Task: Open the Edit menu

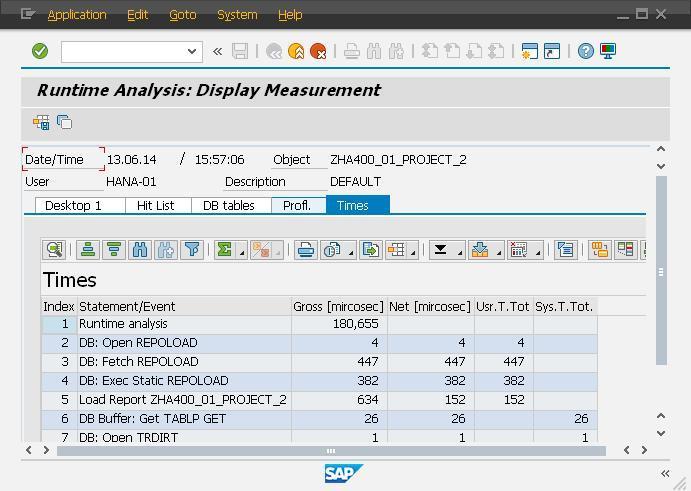Action: coord(137,15)
